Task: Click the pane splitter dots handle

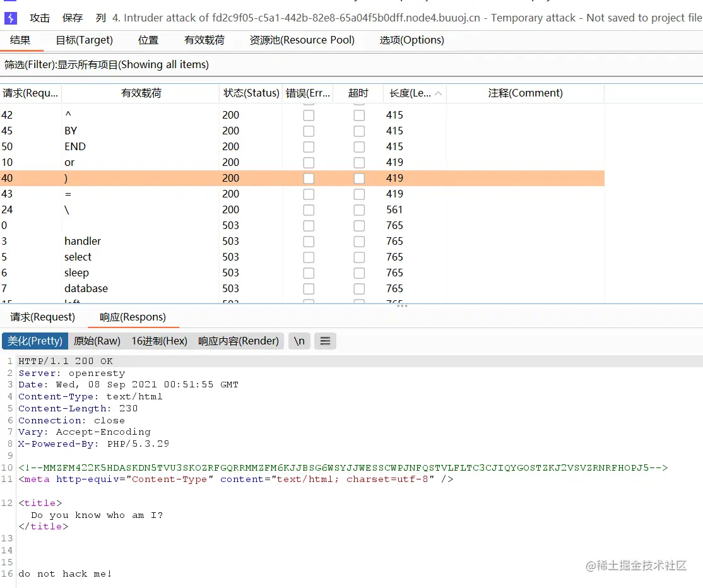Action: coord(402,305)
